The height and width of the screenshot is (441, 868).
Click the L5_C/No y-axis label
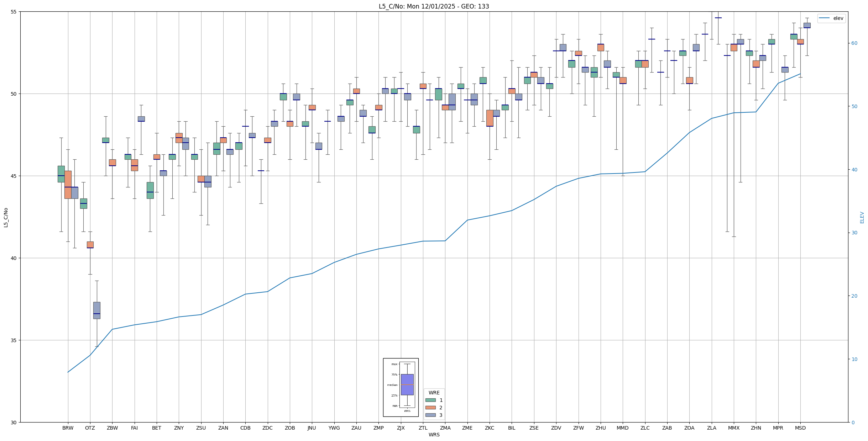coord(6,217)
